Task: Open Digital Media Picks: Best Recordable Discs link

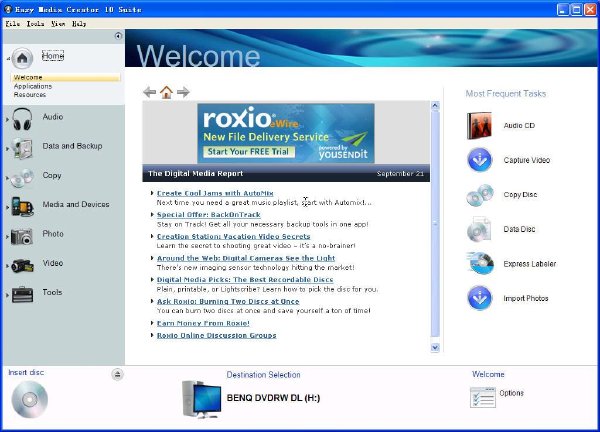Action: [245, 280]
